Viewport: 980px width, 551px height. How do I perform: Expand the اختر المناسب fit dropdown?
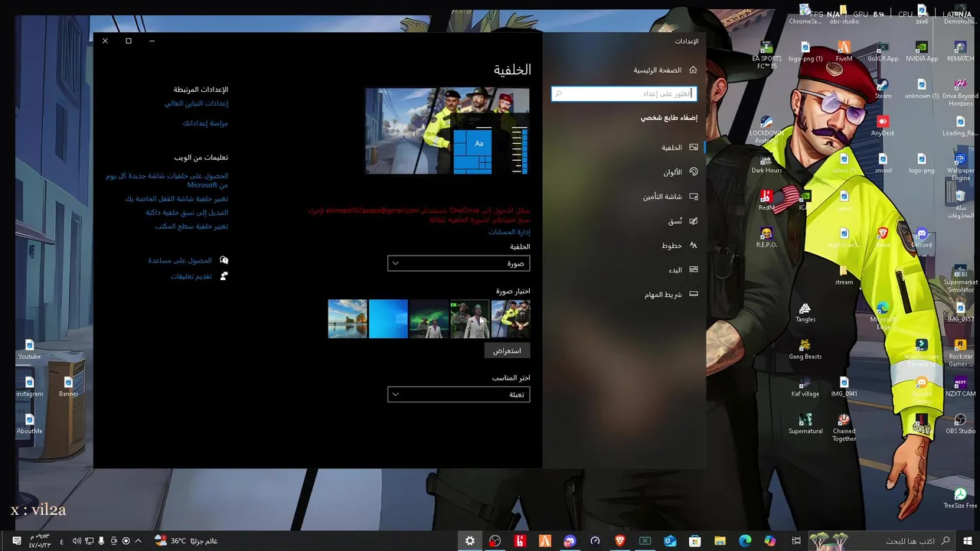(x=459, y=394)
